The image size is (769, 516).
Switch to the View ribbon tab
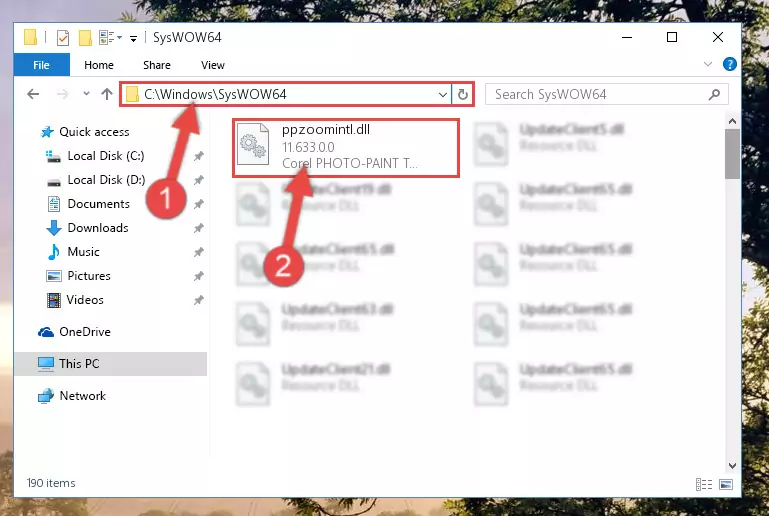[x=213, y=65]
